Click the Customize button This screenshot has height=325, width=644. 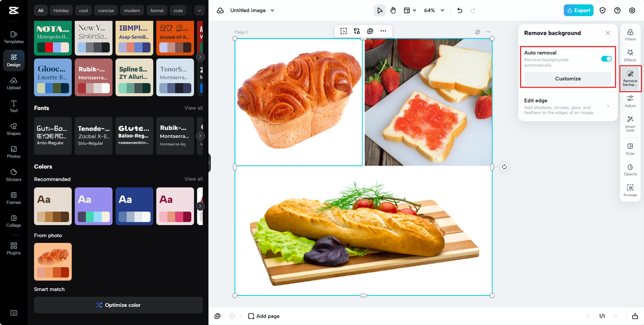point(568,78)
